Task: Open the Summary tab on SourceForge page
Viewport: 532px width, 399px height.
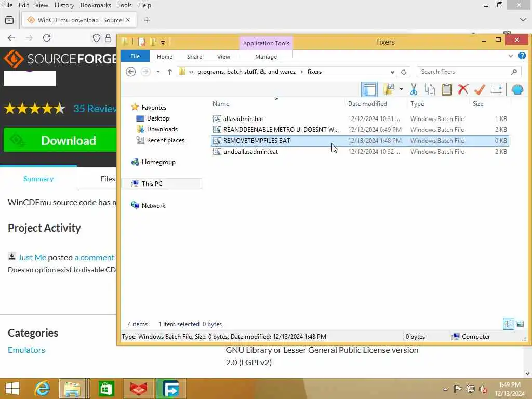Action: click(38, 179)
